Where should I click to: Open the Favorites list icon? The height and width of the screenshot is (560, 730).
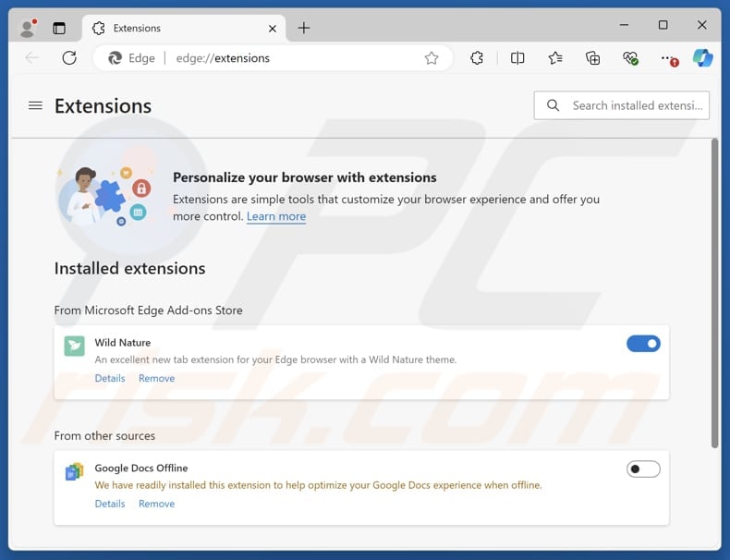[555, 58]
